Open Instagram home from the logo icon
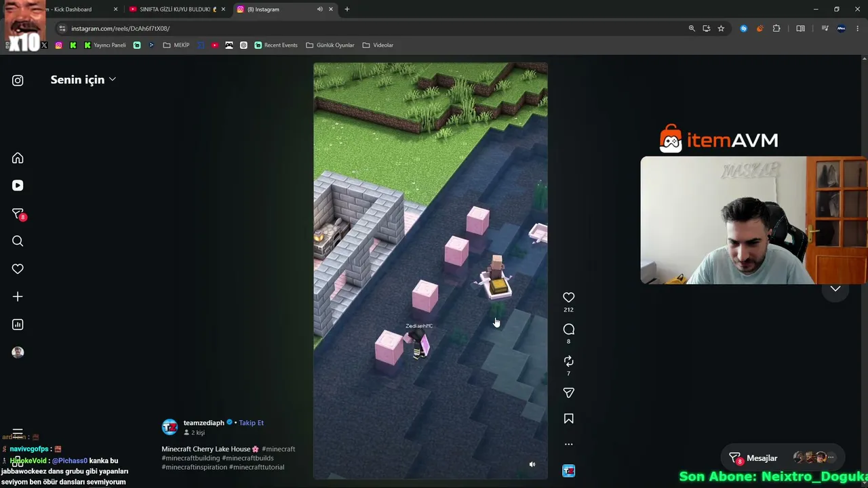 (18, 81)
